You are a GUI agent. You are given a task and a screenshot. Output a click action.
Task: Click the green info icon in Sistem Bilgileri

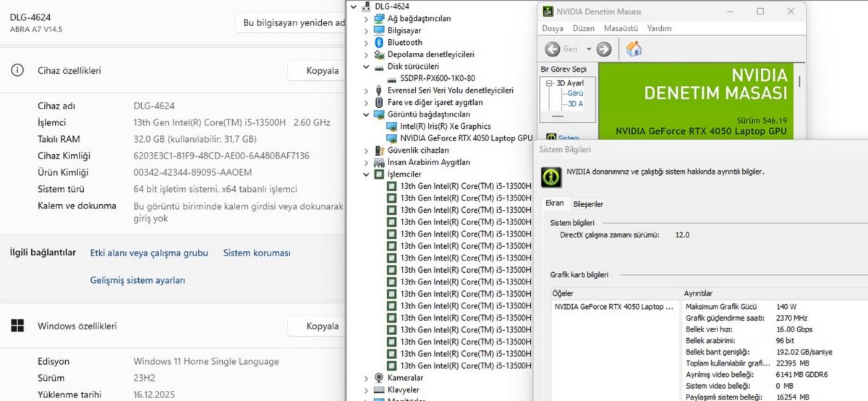pos(551,177)
